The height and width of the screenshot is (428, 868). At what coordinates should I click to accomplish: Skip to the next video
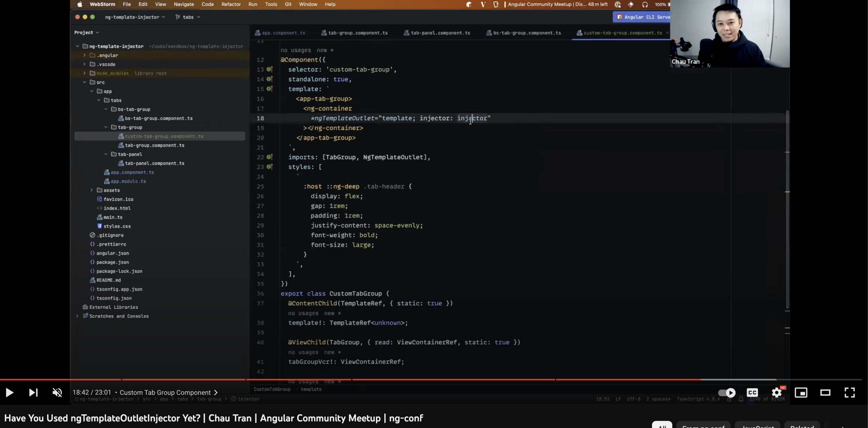tap(33, 393)
